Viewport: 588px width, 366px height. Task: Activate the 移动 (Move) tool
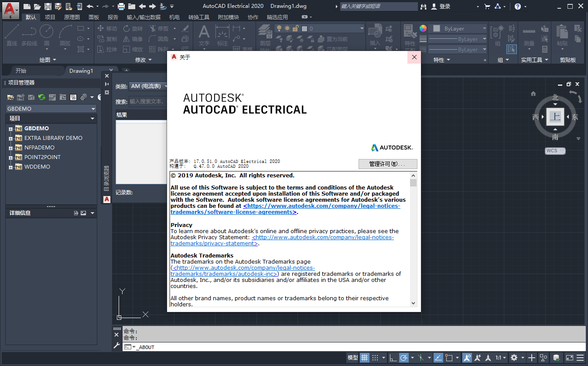coord(108,28)
